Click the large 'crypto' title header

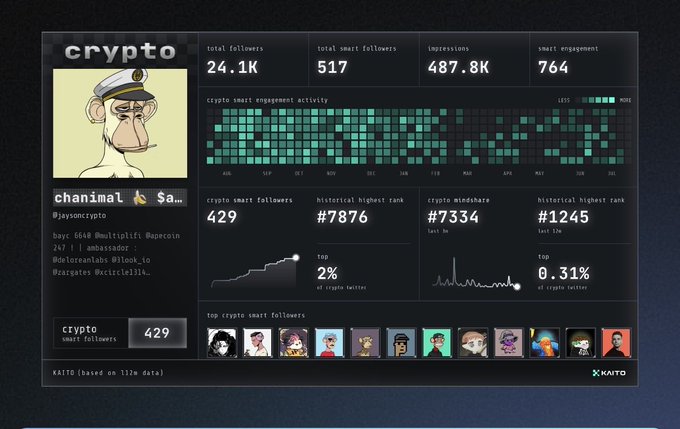pyautogui.click(x=120, y=52)
